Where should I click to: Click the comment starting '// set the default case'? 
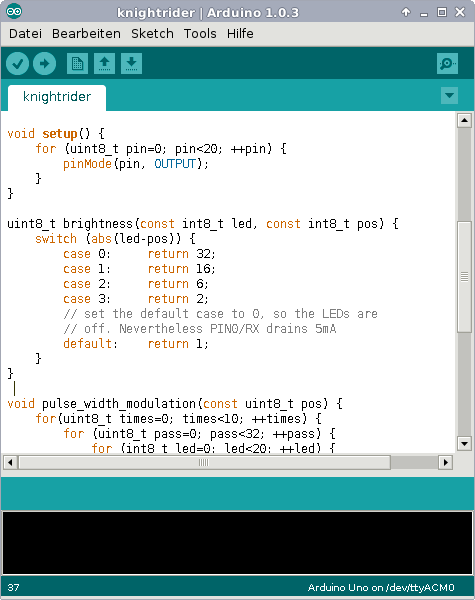click(220, 314)
